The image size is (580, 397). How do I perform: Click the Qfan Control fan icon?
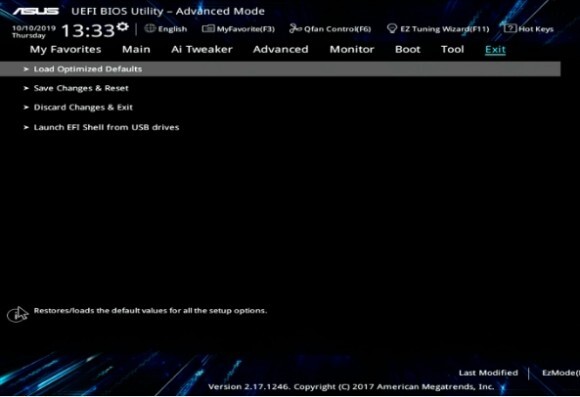point(295,28)
